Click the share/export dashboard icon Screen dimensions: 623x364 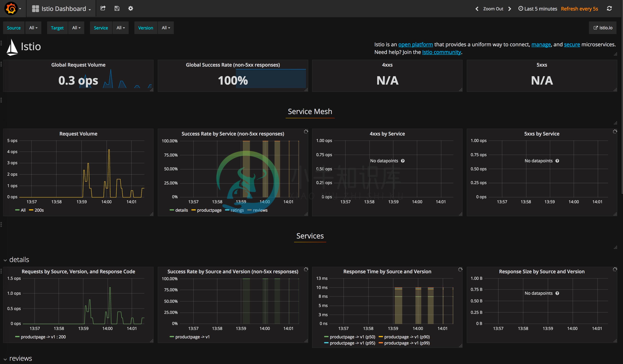pyautogui.click(x=103, y=8)
